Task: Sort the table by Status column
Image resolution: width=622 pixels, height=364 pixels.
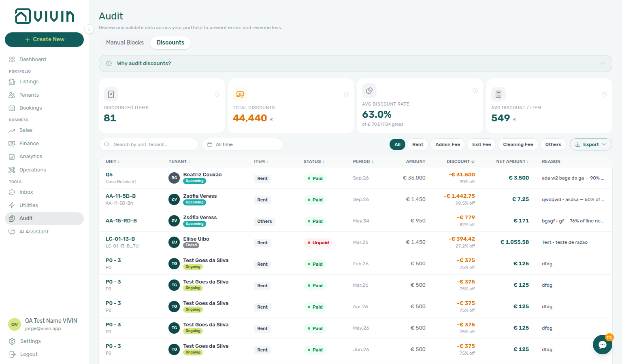Action: pyautogui.click(x=314, y=161)
